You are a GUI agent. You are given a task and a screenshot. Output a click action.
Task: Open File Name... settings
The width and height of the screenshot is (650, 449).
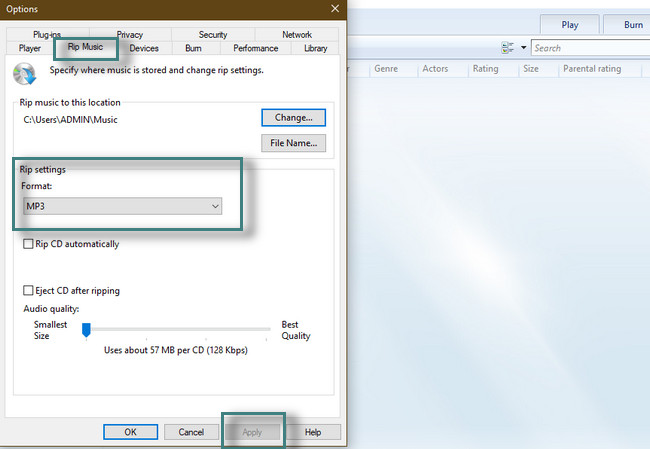(x=293, y=143)
